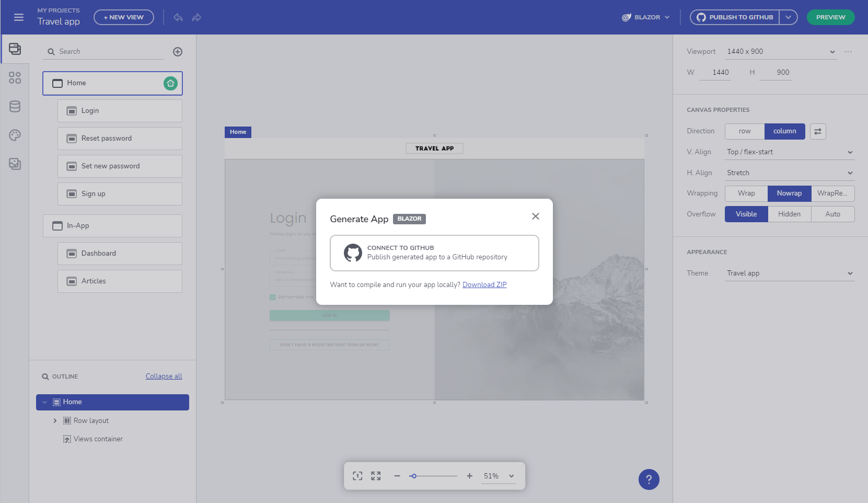This screenshot has width=868, height=503.
Task: Expand the Row layout tree item
Action: pyautogui.click(x=55, y=420)
